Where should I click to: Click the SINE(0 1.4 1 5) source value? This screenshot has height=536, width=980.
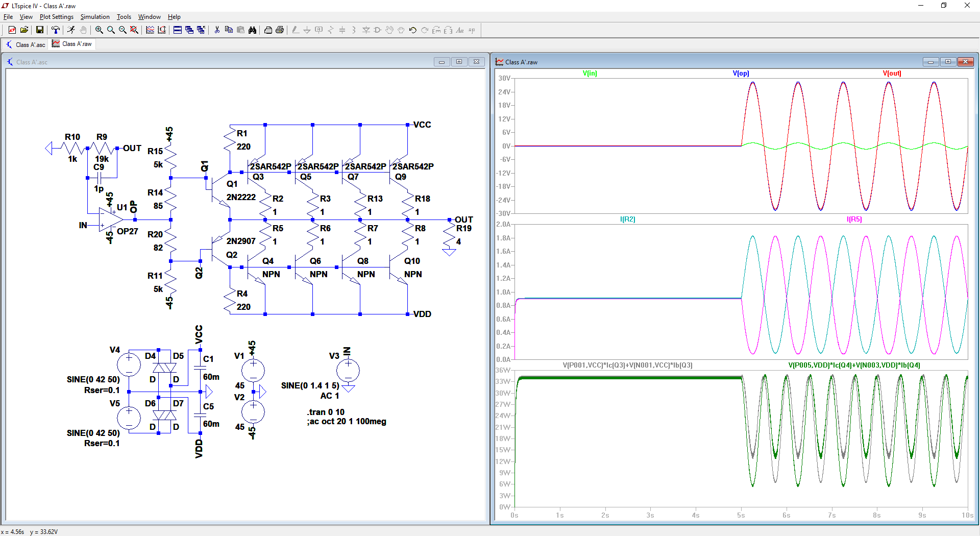(310, 385)
